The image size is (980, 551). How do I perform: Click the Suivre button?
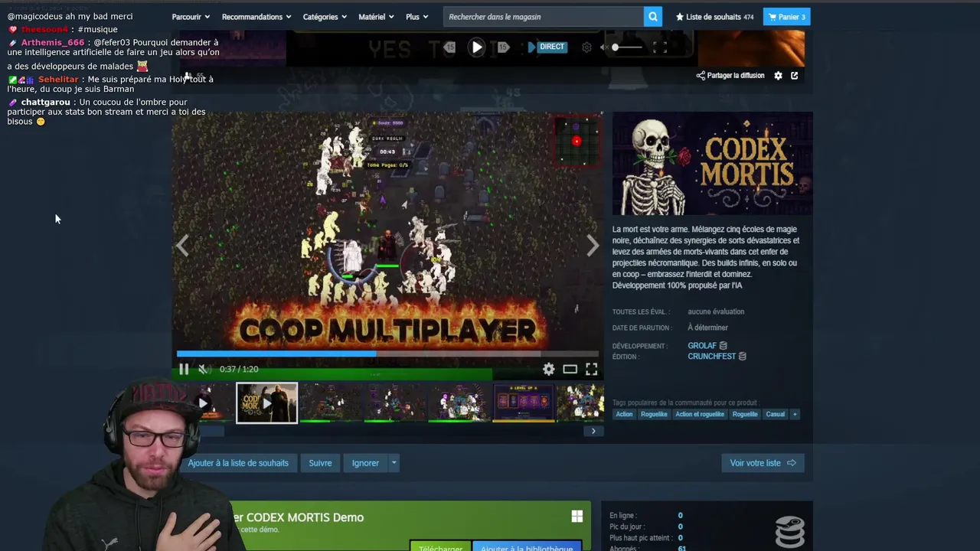click(320, 463)
